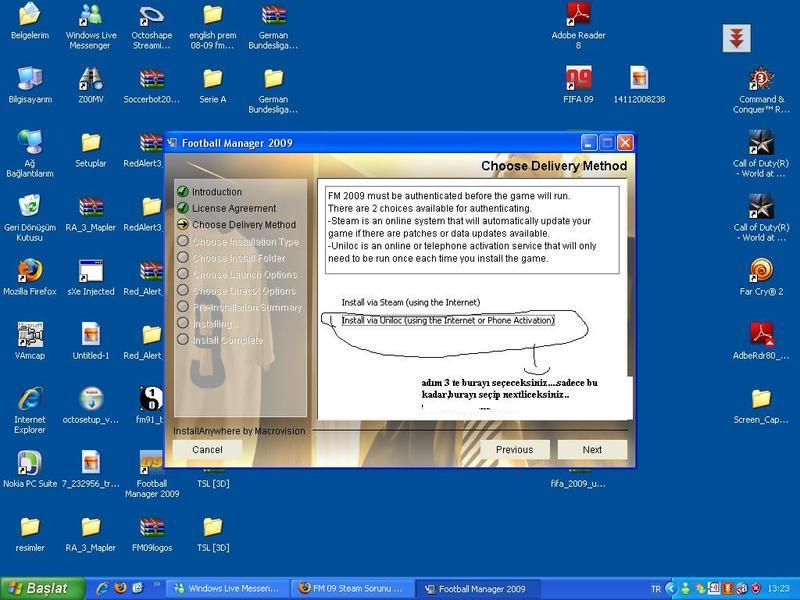Screen dimensions: 800x600
Task: Click the system clock showing 13:23
Action: tap(778, 589)
